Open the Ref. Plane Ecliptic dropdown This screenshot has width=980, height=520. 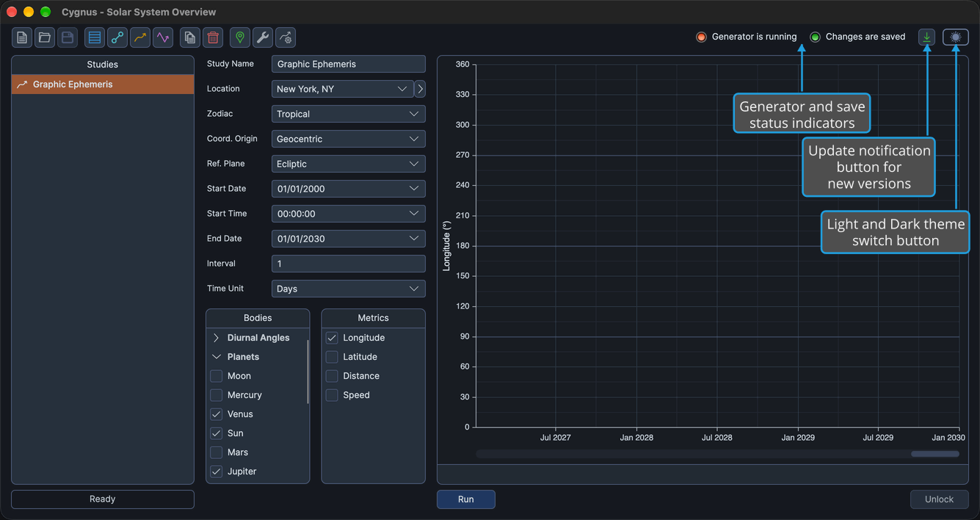(348, 164)
